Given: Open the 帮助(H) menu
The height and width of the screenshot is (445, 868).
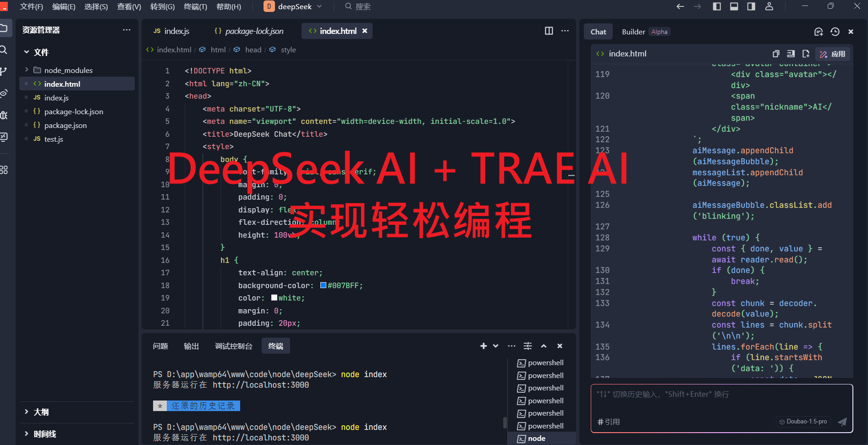Looking at the screenshot, I should pyautogui.click(x=229, y=6).
